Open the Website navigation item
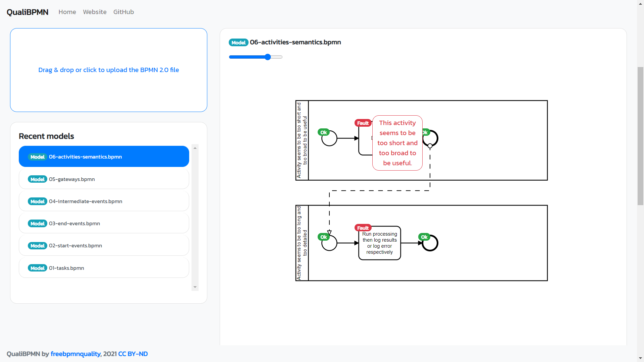644x362 pixels. [x=95, y=12]
